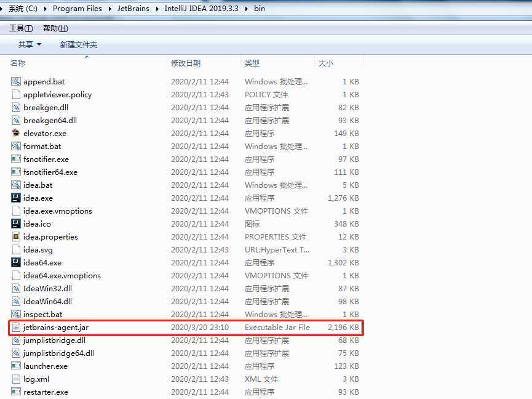This screenshot has width=532, height=399.
Task: Select the file name idea.svg
Action: [x=38, y=250]
